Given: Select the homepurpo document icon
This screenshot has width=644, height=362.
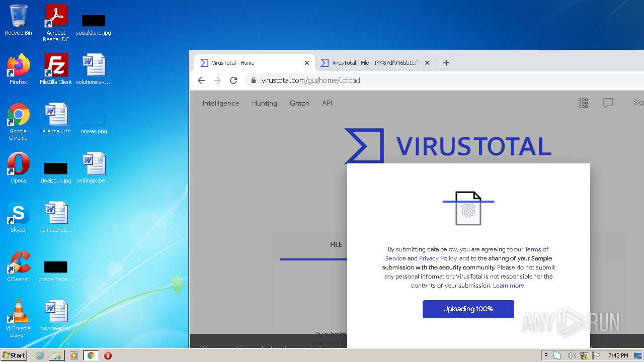Looking at the screenshot, I should pos(56,217).
